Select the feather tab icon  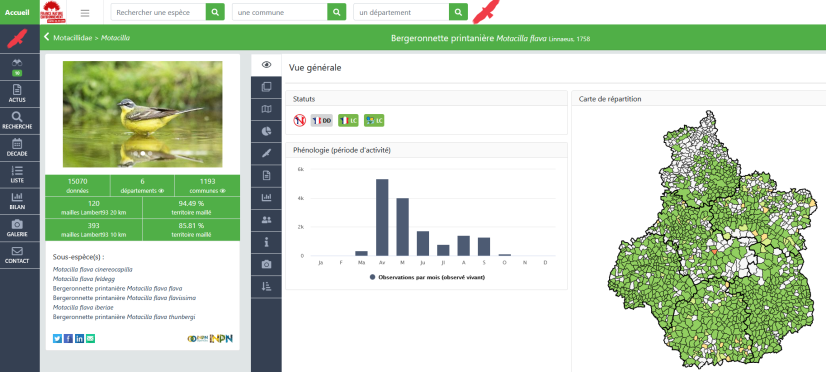pyautogui.click(x=267, y=153)
